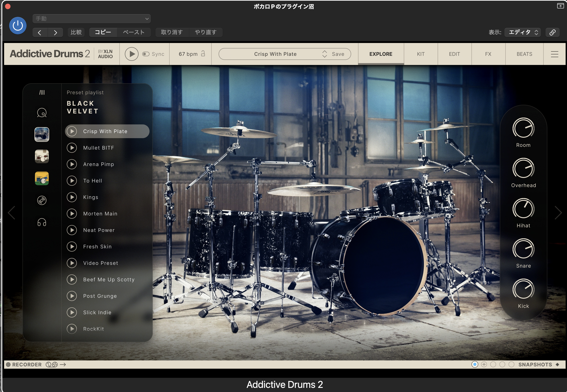Select the Black Velvet kit thumbnail
The width and height of the screenshot is (567, 392).
42,134
